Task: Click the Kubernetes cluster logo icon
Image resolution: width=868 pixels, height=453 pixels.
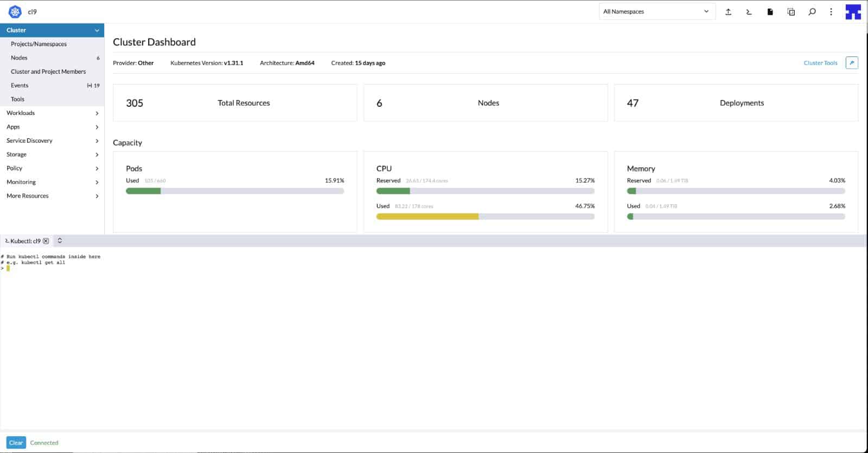Action: click(x=15, y=11)
